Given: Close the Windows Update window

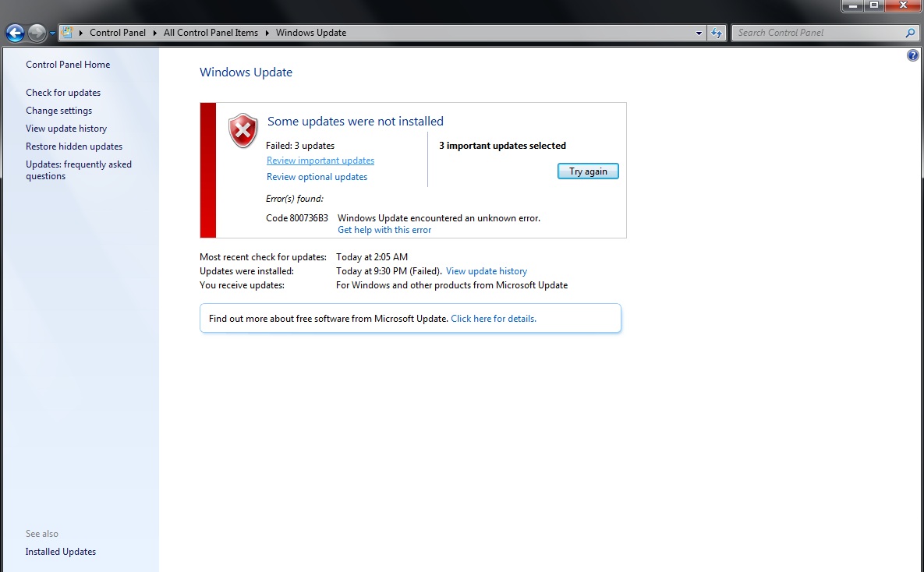Looking at the screenshot, I should (904, 5).
